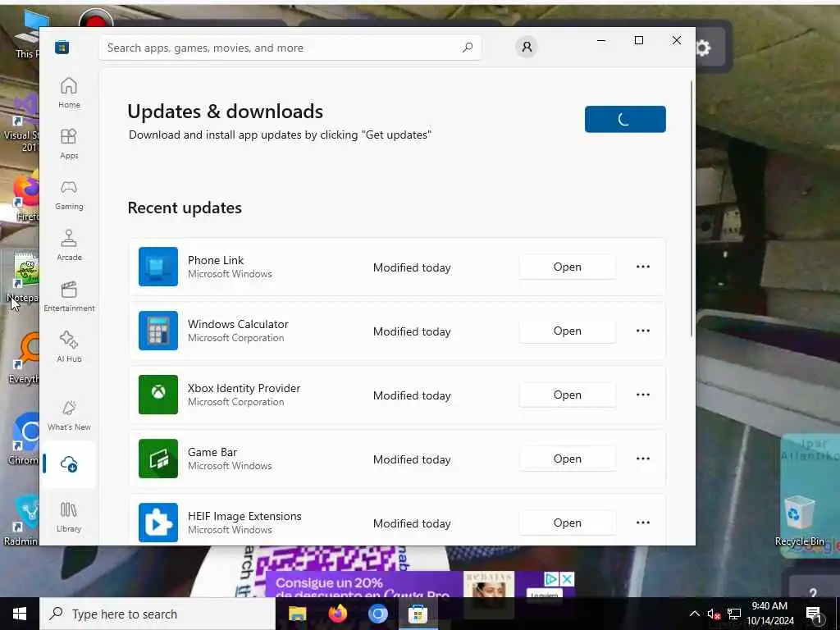Screen dimensions: 840x630
Task: Click the Windows Calculator app icon
Action: point(158,331)
